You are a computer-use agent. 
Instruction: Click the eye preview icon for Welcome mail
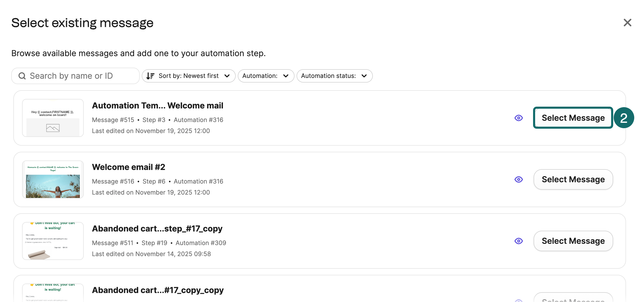click(518, 118)
